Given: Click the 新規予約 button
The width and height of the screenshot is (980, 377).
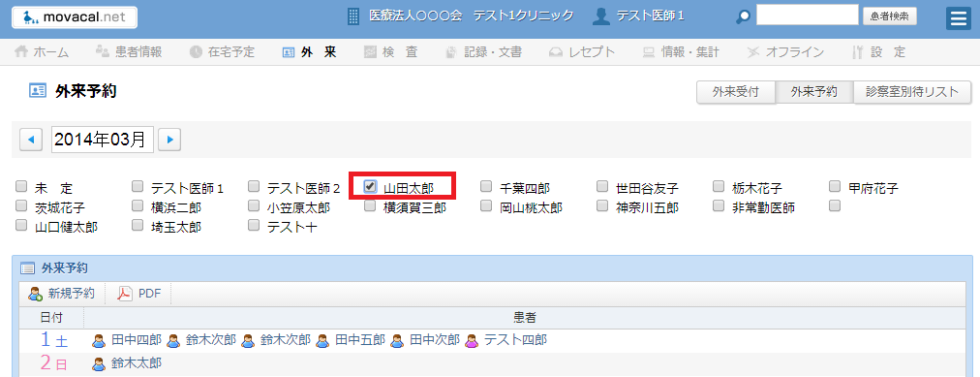Looking at the screenshot, I should (x=61, y=294).
